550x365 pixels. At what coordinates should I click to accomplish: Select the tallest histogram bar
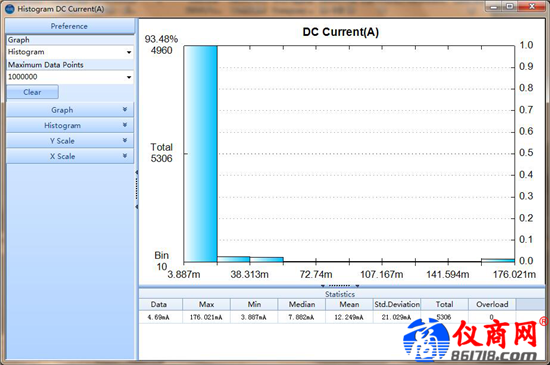201,154
